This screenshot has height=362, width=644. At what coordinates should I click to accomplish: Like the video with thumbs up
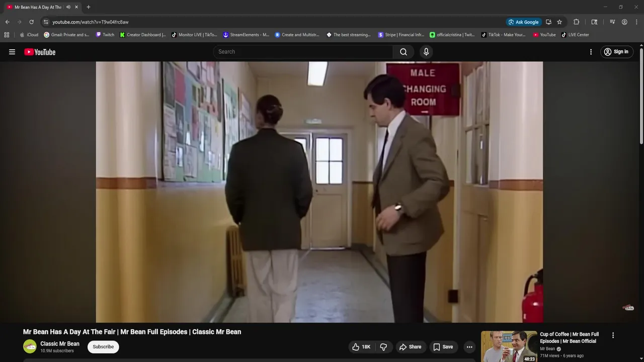pyautogui.click(x=362, y=347)
